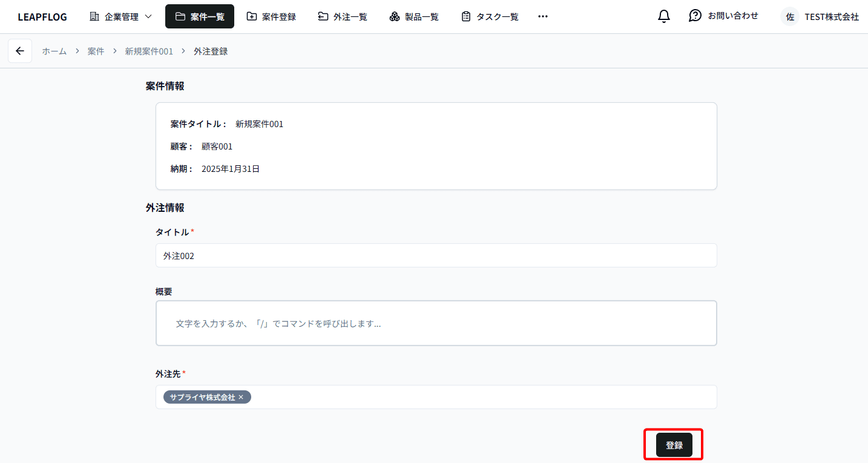Go to 案件一覧 tab

[x=200, y=17]
